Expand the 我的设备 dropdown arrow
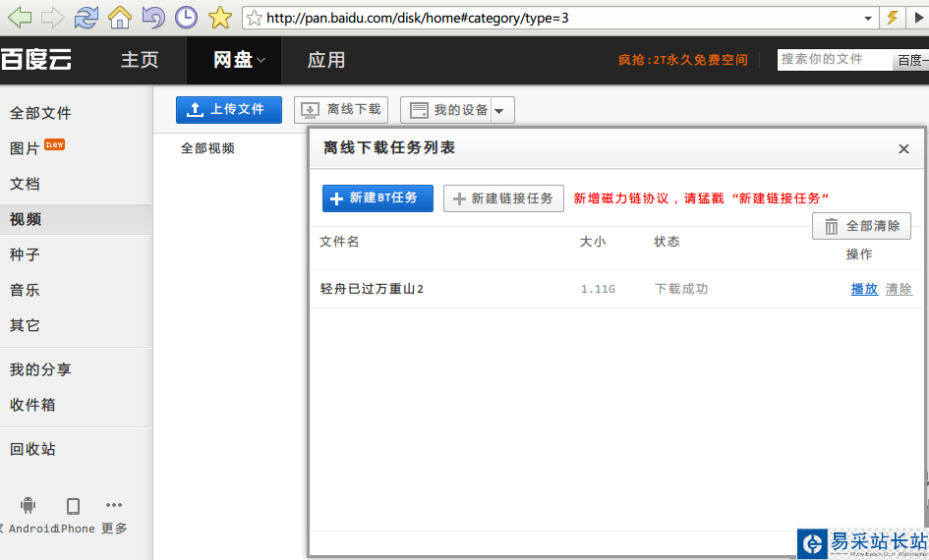 (x=501, y=110)
